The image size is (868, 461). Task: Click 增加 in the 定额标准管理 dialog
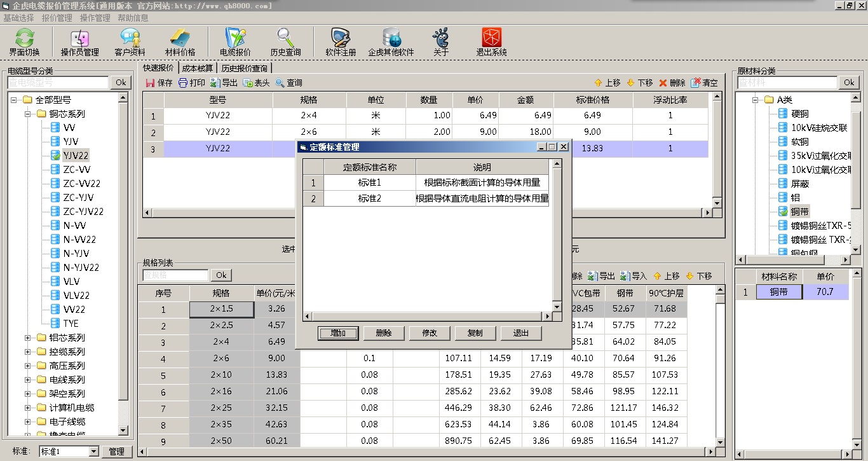click(x=338, y=333)
